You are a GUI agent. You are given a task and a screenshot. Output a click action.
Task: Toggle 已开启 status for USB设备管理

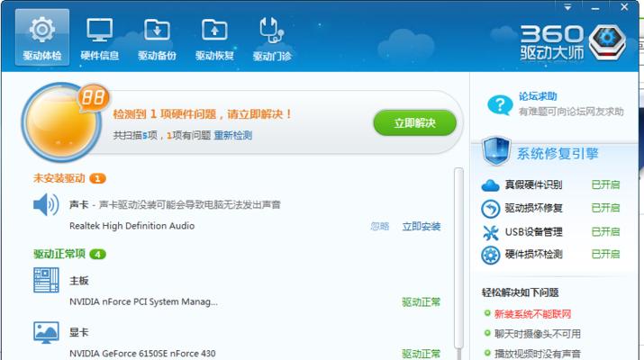(x=605, y=231)
